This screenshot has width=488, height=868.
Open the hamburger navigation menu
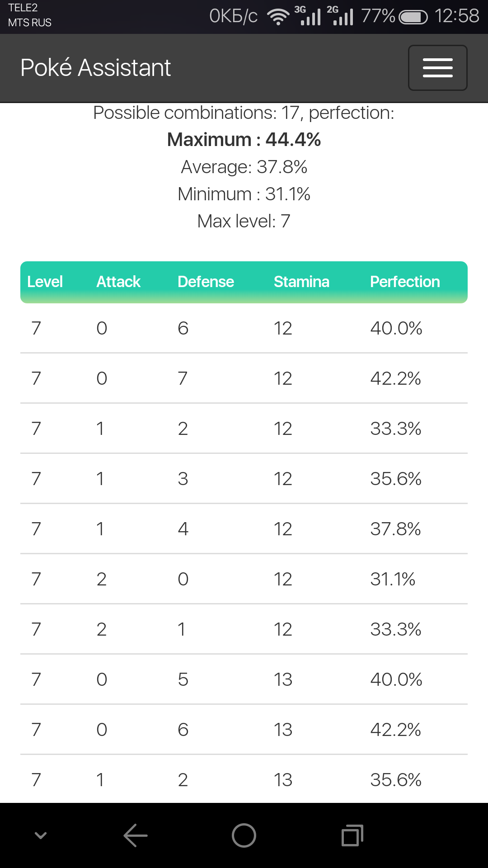[437, 68]
